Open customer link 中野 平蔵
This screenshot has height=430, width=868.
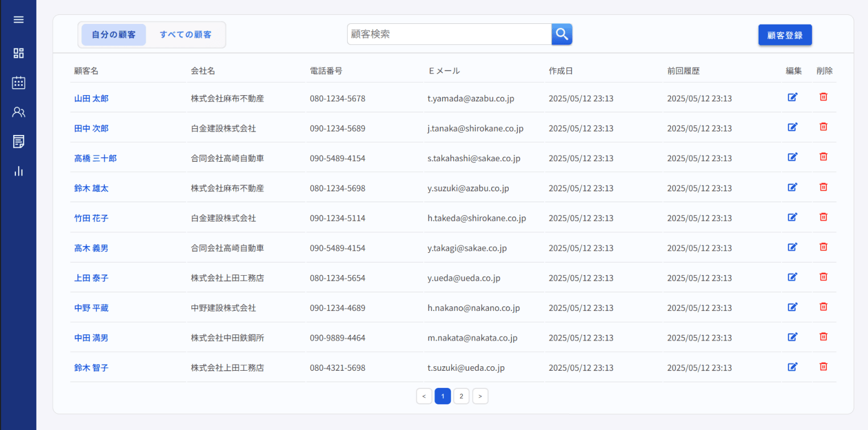[91, 308]
